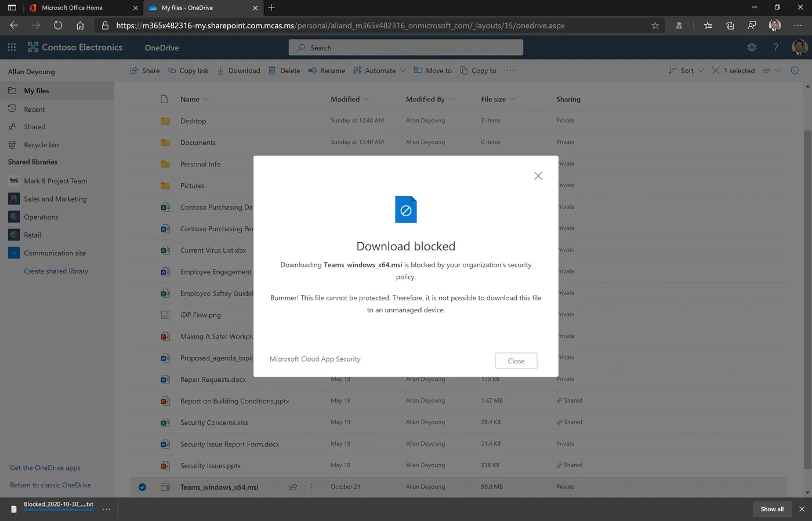Screen dimensions: 812x521
Task: Click Move to in the command bar
Action: [x=433, y=71]
